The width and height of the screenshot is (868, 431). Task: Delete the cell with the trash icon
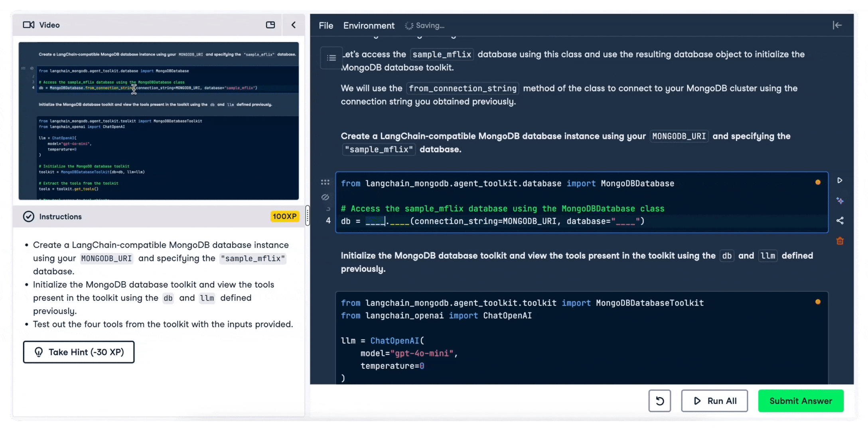840,241
